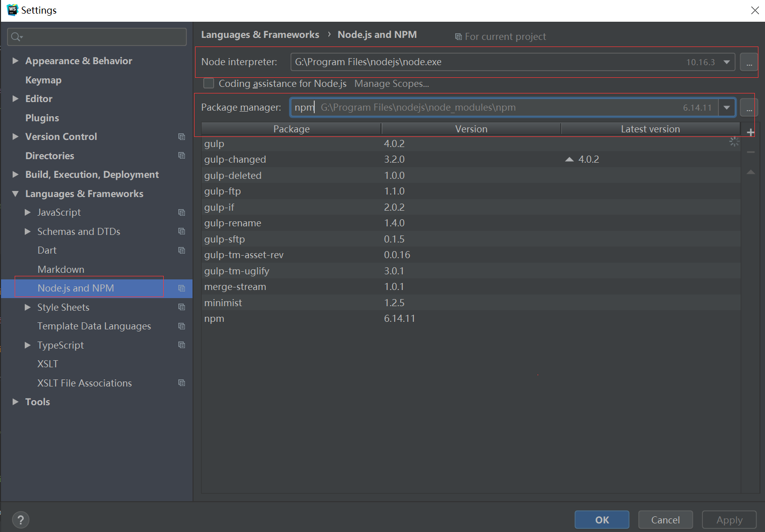Select the gulp-ftp package row
Screen dimensions: 765x532
pyautogui.click(x=471, y=191)
